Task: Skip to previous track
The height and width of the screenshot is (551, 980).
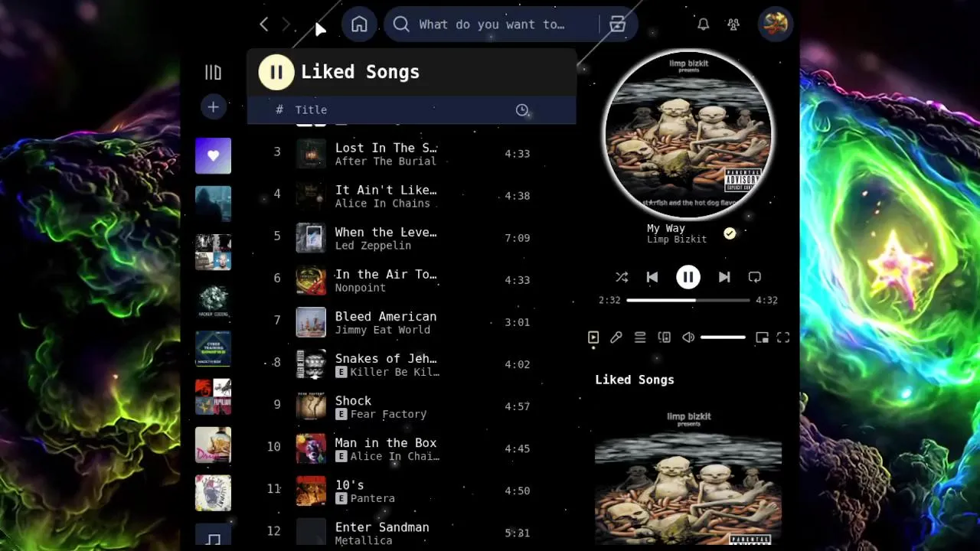Action: tap(652, 277)
